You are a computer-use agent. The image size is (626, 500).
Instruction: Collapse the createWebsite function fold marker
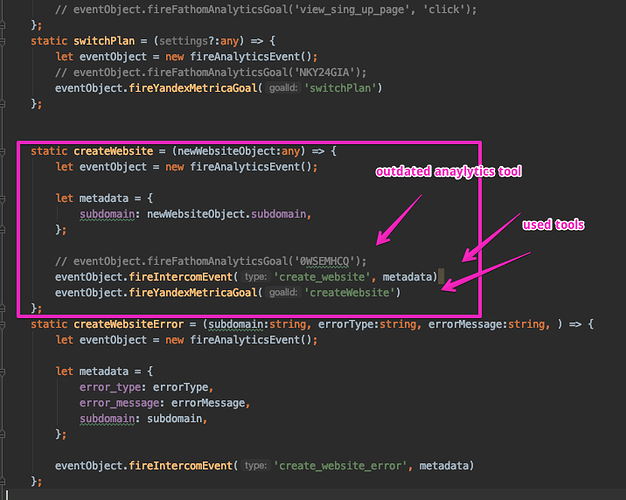(x=2, y=151)
